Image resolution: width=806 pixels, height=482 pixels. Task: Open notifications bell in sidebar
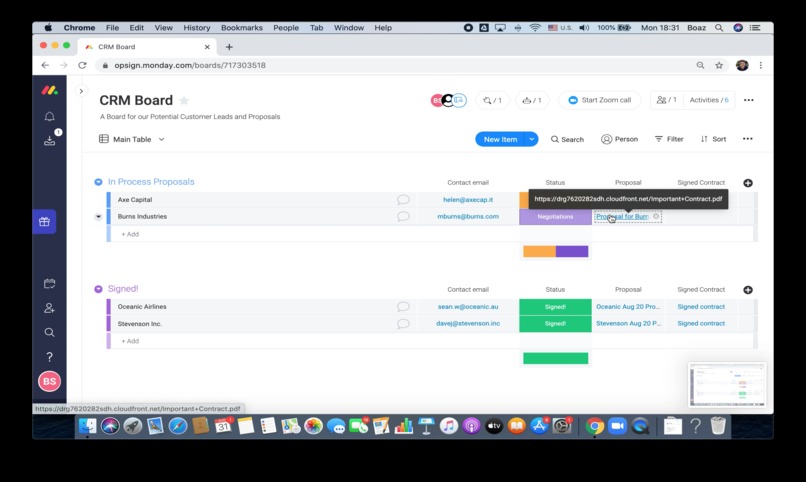click(49, 117)
